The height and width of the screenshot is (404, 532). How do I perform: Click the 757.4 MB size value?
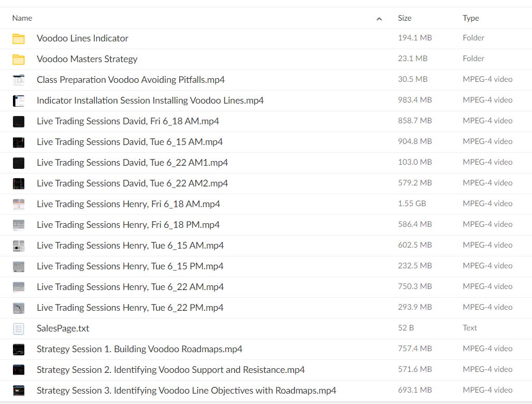click(x=415, y=349)
